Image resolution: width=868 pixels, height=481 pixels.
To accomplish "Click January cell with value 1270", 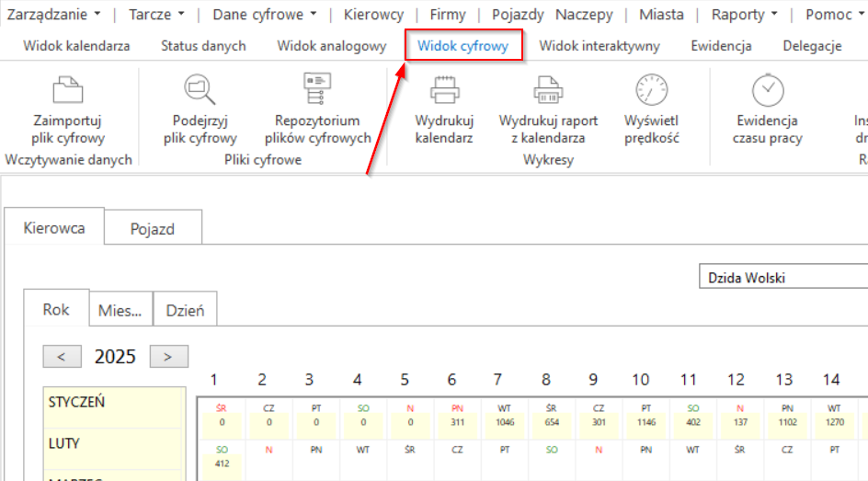I will click(x=834, y=419).
